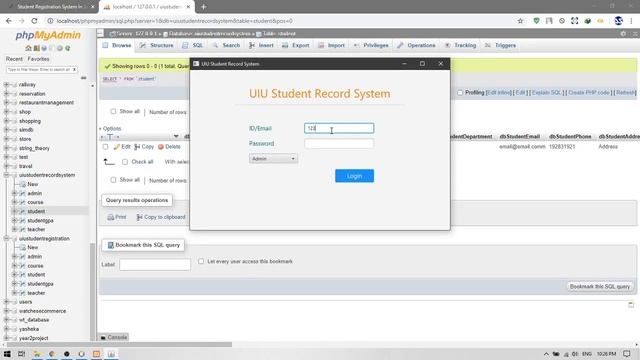The height and width of the screenshot is (360, 640).
Task: Expand the users database node
Action: click(x=6, y=302)
